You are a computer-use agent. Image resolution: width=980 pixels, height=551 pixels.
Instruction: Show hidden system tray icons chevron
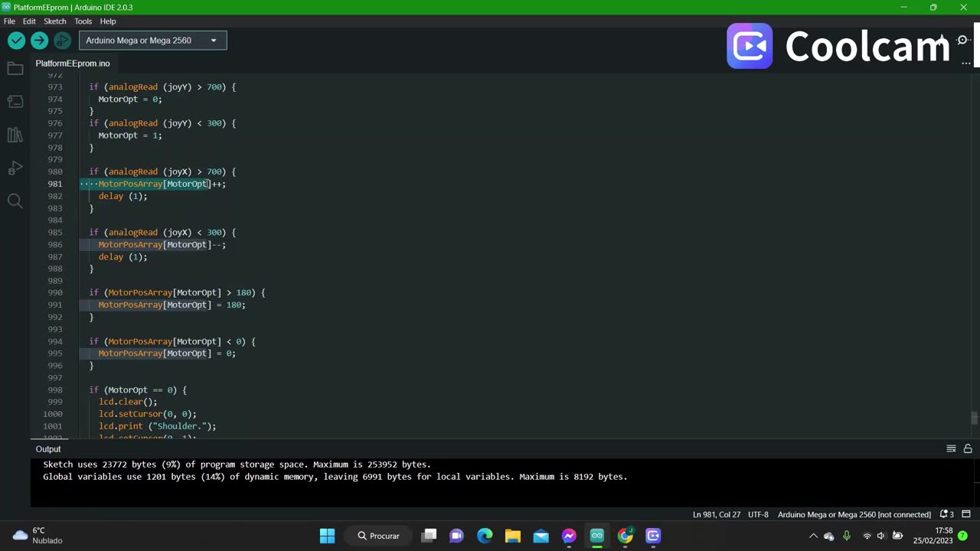click(813, 536)
